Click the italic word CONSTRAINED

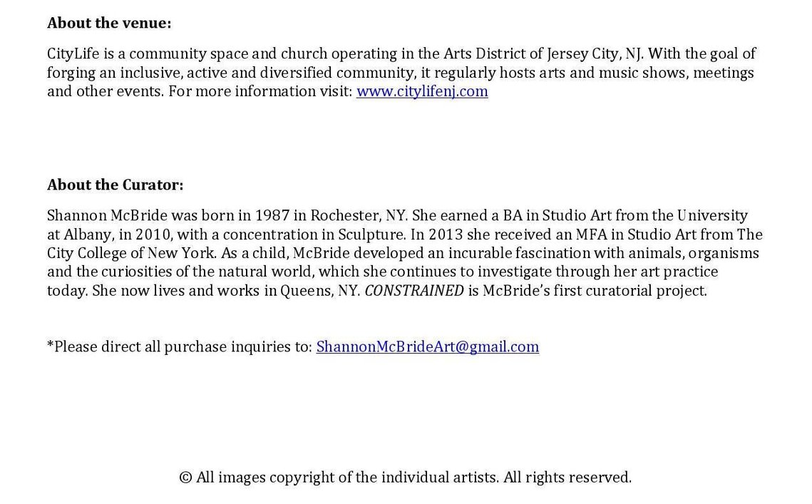coord(414,291)
